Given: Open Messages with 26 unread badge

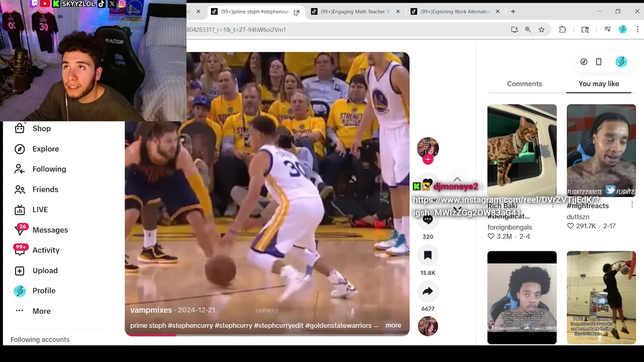Looking at the screenshot, I should 41,230.
